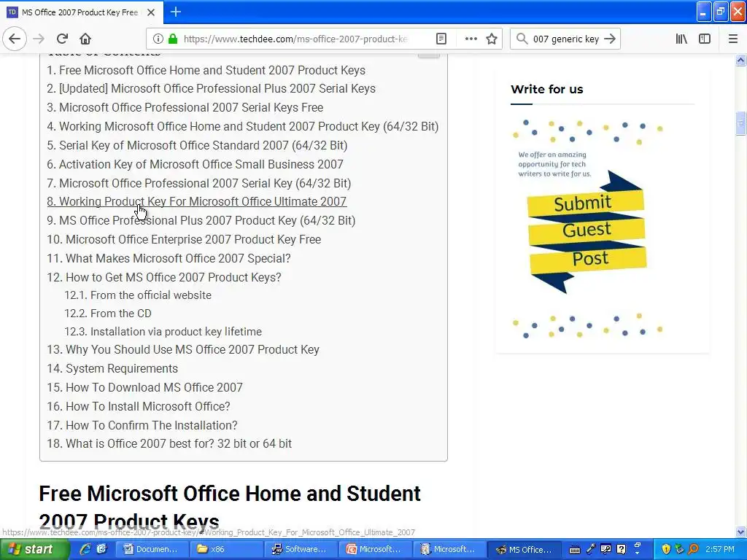
Task: Close the MS Office 2007 Product Key tab
Action: (x=151, y=12)
